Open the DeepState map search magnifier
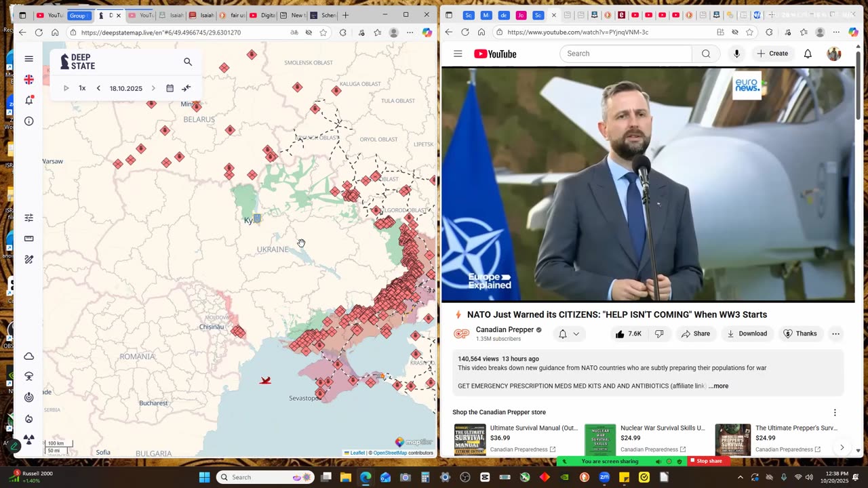Image resolution: width=868 pixels, height=488 pixels. [188, 62]
